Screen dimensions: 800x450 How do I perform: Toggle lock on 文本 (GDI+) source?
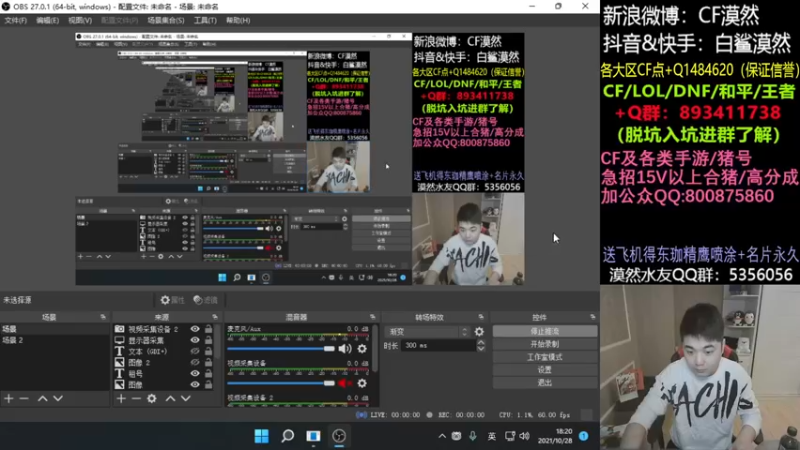pyautogui.click(x=208, y=352)
